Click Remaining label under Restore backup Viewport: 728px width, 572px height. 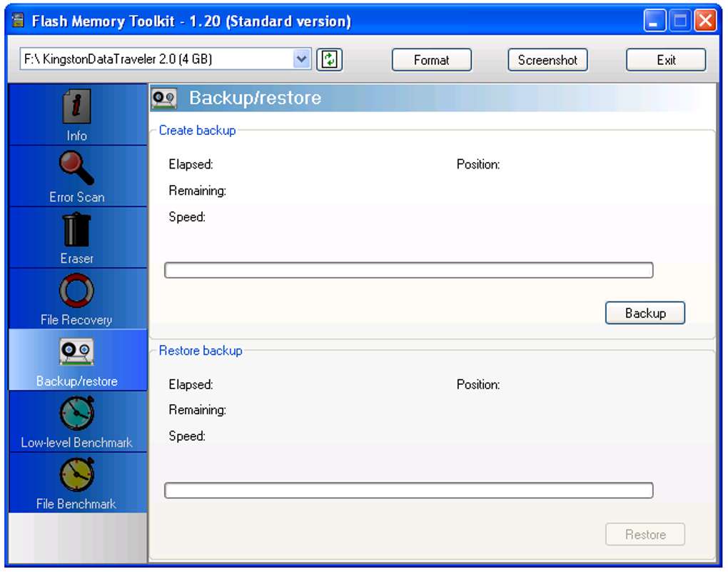coord(197,410)
